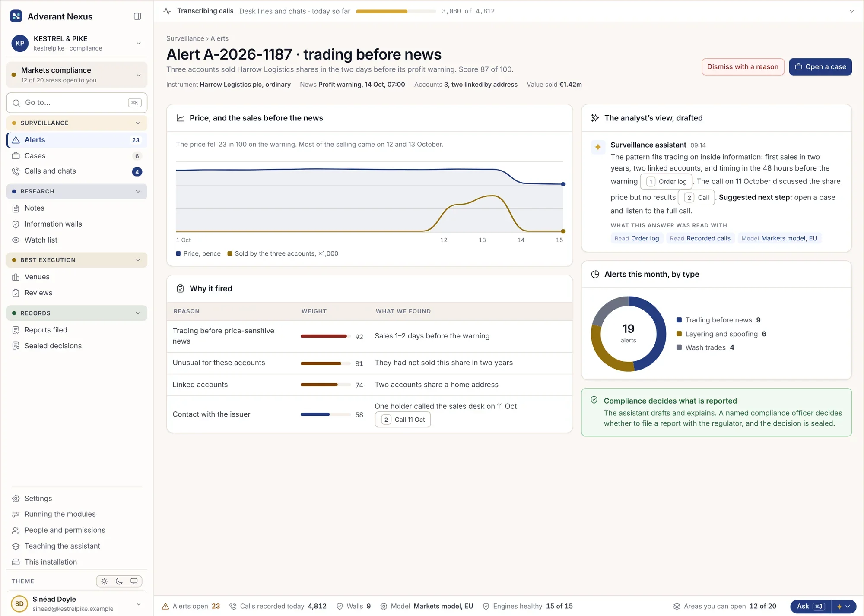Open the People and permissions page
The height and width of the screenshot is (616, 864).
point(77,531)
